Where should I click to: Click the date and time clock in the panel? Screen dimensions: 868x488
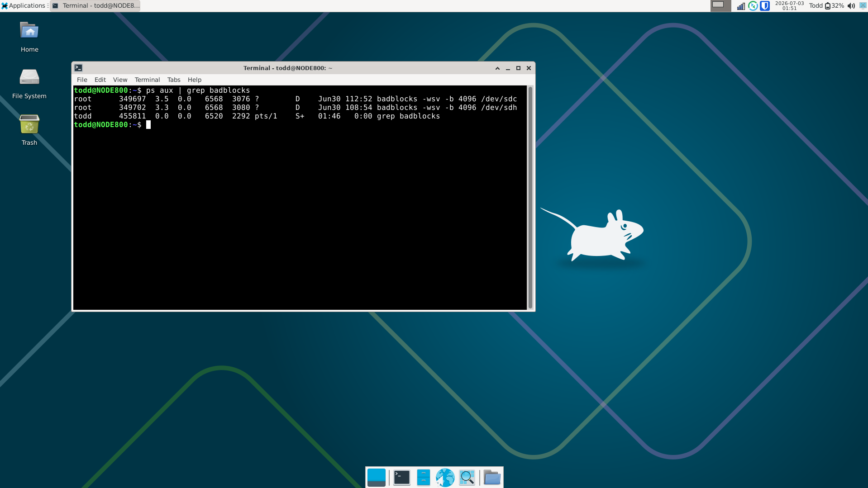pos(789,5)
